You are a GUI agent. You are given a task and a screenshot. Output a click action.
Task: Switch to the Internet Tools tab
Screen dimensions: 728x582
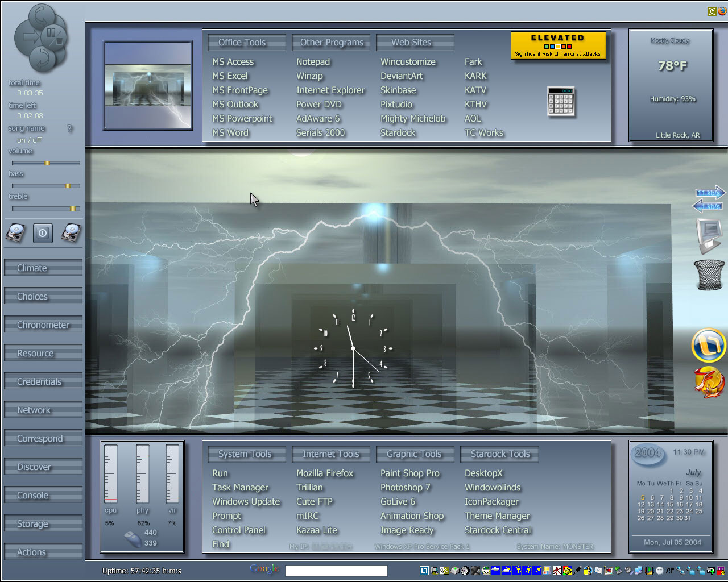click(x=331, y=454)
